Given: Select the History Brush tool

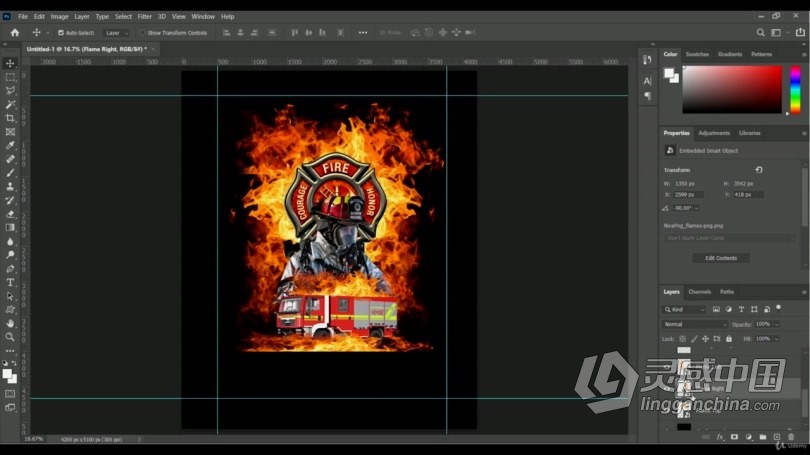Looking at the screenshot, I should [x=10, y=200].
